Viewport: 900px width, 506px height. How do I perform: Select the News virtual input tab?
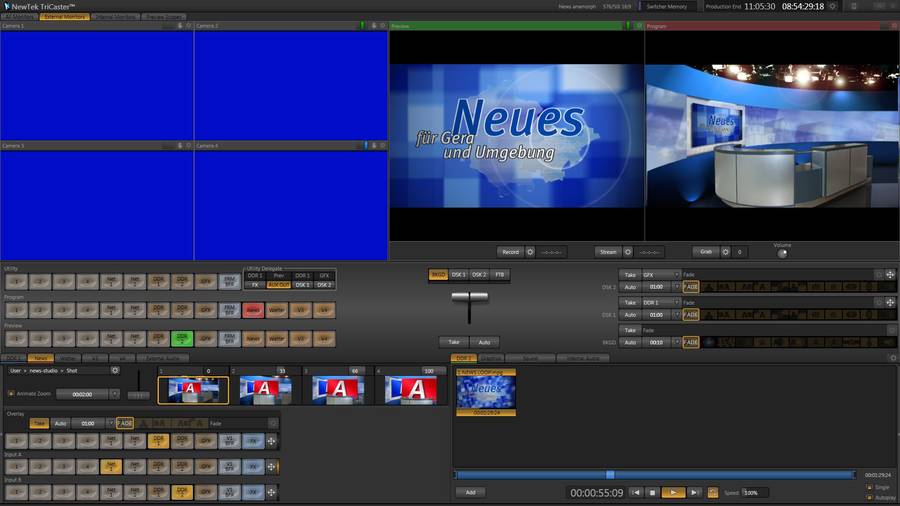41,357
